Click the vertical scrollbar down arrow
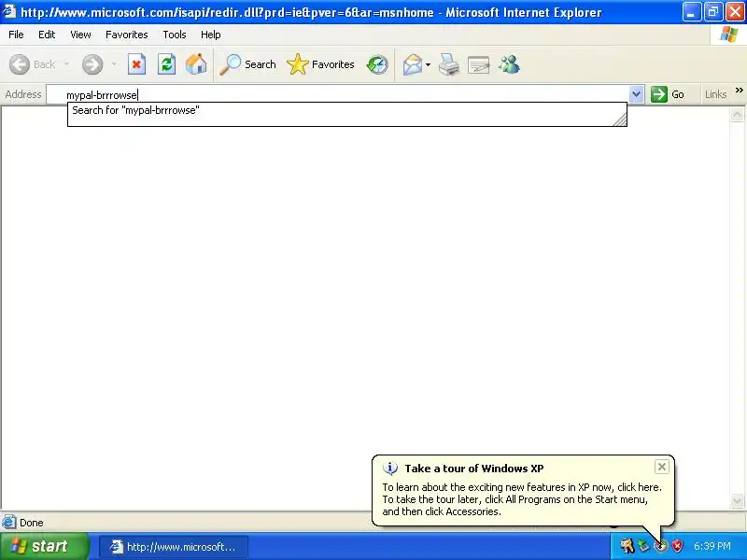Viewport: 747px width, 560px height. point(737,500)
